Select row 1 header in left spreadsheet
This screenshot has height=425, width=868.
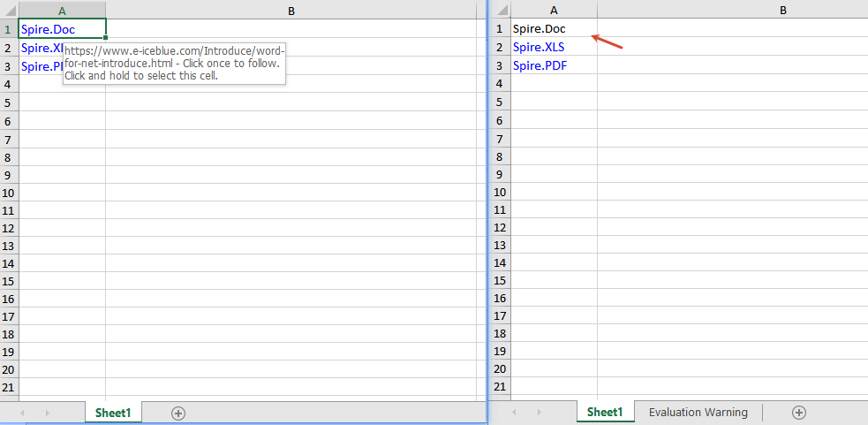[9, 29]
